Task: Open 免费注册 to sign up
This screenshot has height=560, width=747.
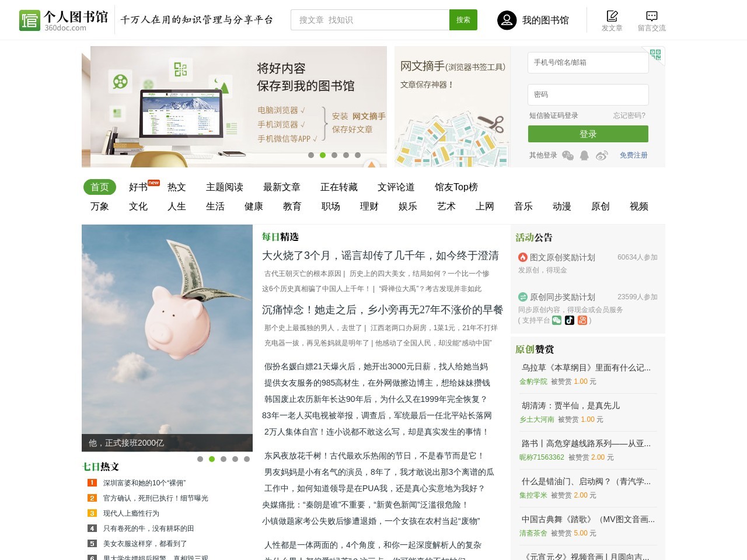Action: 633,155
